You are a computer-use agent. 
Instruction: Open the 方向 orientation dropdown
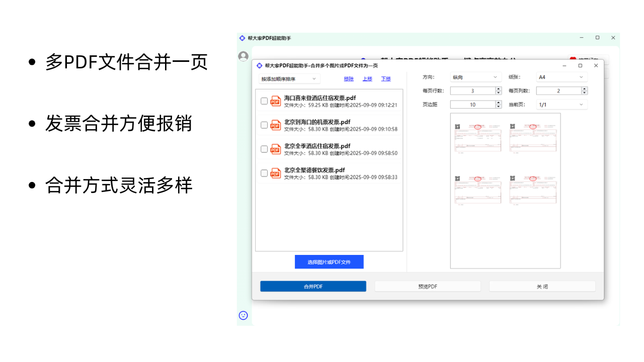tap(475, 77)
